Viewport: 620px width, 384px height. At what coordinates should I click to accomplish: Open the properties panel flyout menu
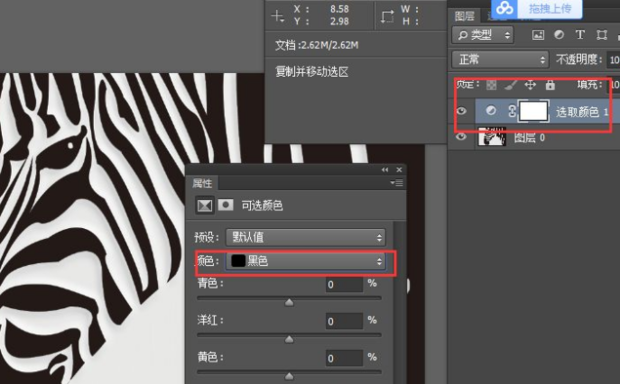pos(396,183)
